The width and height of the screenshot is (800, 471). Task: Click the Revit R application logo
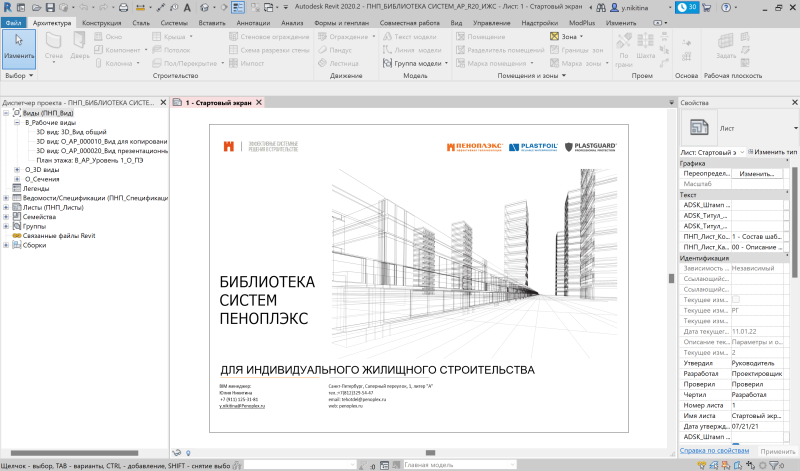coord(7,7)
